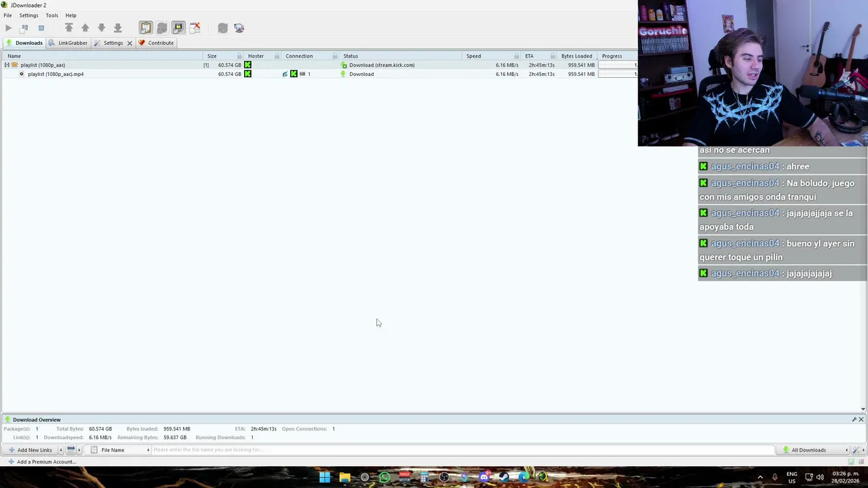
Task: Open the File menu
Action: [x=7, y=15]
